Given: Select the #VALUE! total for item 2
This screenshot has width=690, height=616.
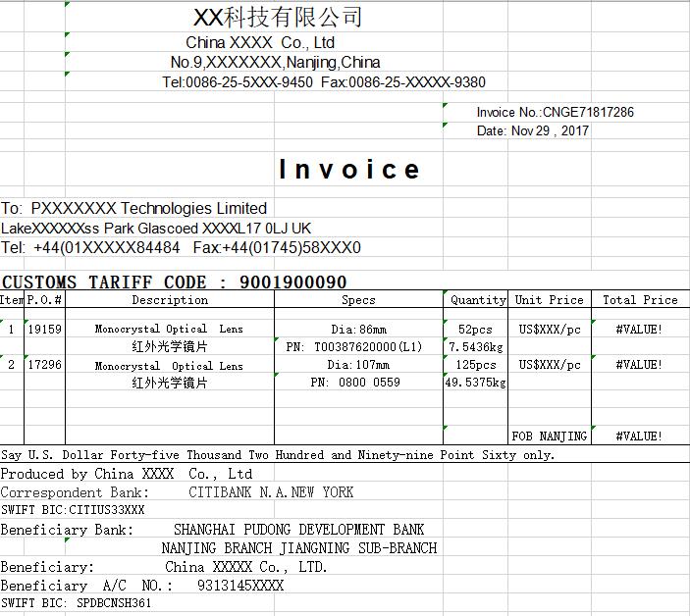Looking at the screenshot, I should pos(639,365).
